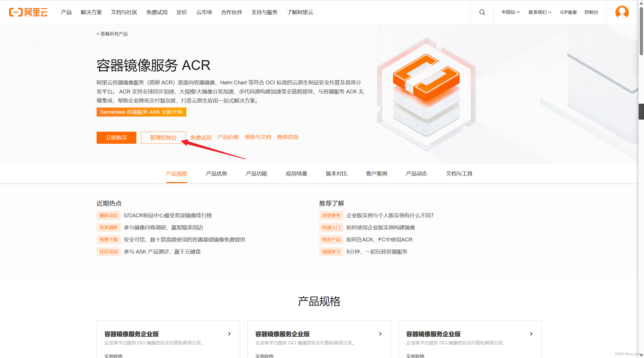Open third 容器镜像服务企业版 card arrow
The image size is (644, 358).
click(x=531, y=334)
